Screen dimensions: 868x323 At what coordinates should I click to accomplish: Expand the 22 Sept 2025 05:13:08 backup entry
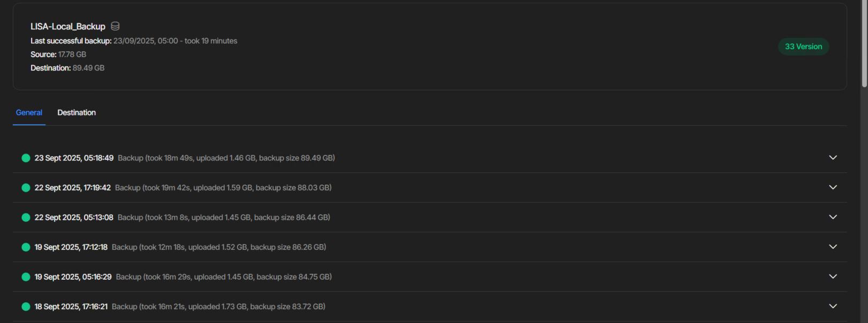click(833, 217)
